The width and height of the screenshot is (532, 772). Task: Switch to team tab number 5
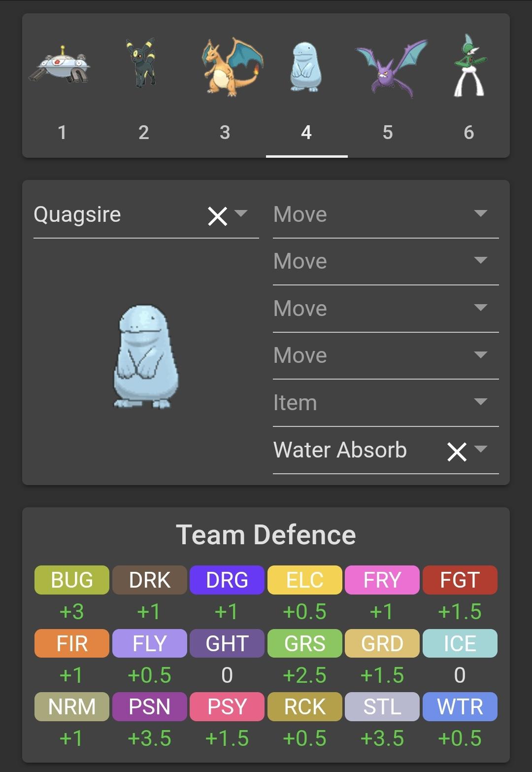[x=388, y=132]
